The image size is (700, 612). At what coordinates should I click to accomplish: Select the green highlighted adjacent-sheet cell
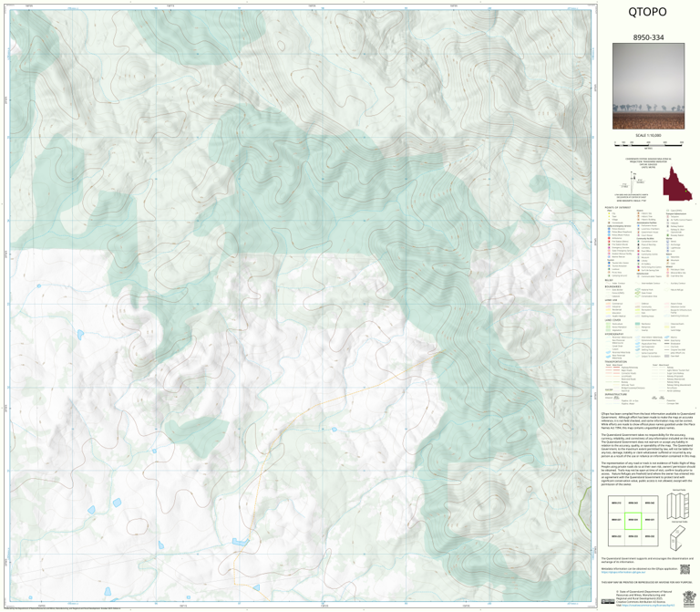point(633,521)
